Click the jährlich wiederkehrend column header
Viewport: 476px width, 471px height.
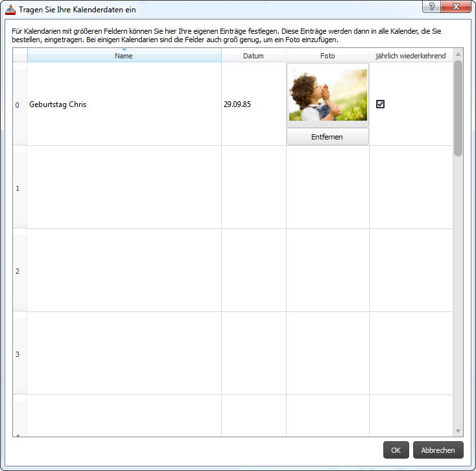pos(411,56)
